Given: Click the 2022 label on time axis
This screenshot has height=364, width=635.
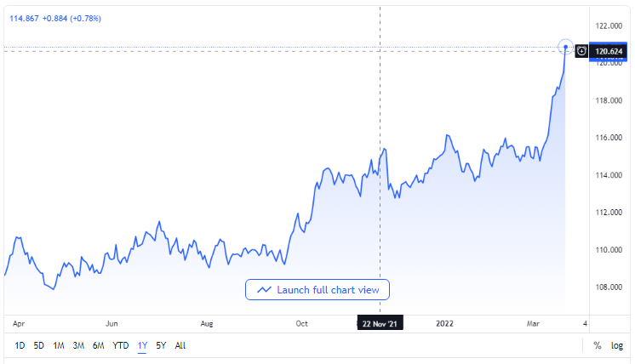Looking at the screenshot, I should (444, 324).
